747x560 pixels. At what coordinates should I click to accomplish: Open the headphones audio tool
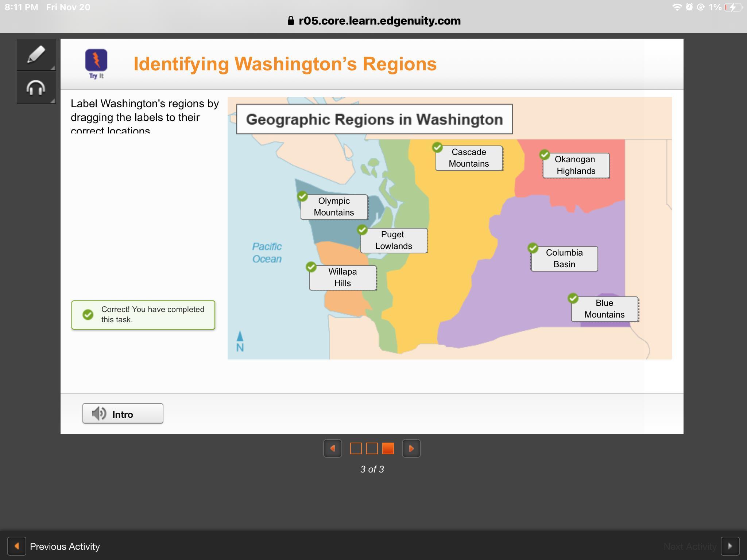pos(36,87)
